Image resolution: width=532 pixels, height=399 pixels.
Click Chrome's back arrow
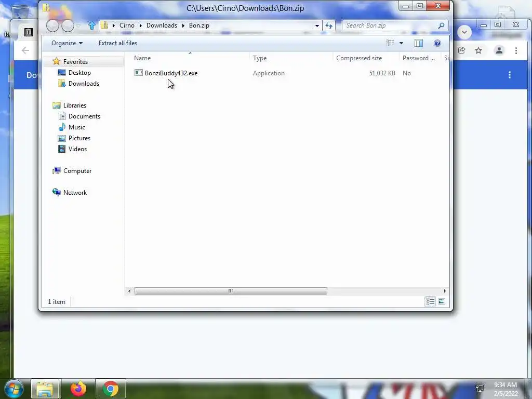(x=25, y=50)
